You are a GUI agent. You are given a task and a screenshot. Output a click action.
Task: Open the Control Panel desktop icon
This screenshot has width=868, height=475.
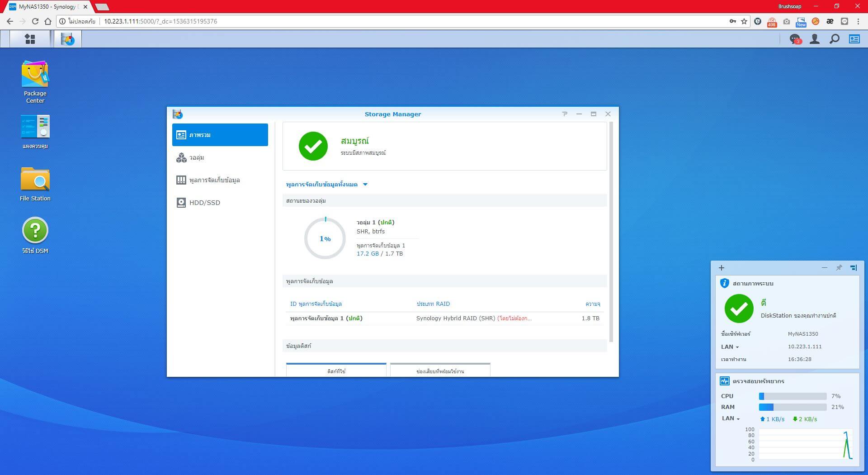pos(35,132)
